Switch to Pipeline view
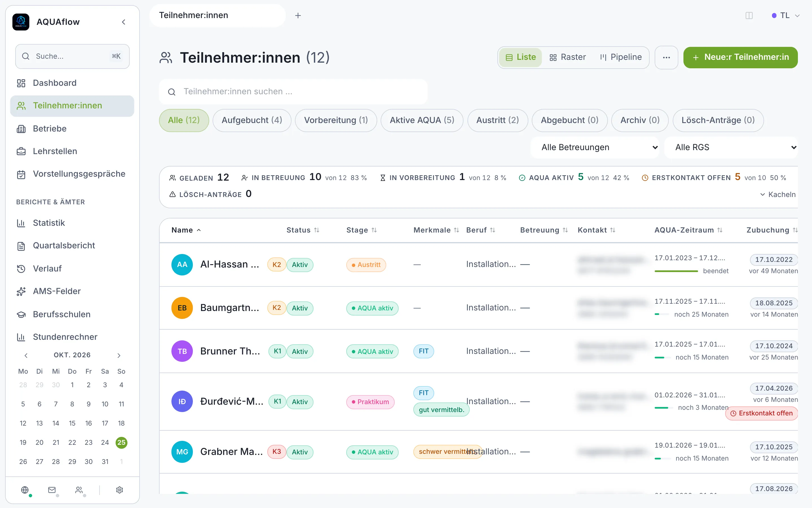Screen dimensions: 812x508 tap(621, 58)
